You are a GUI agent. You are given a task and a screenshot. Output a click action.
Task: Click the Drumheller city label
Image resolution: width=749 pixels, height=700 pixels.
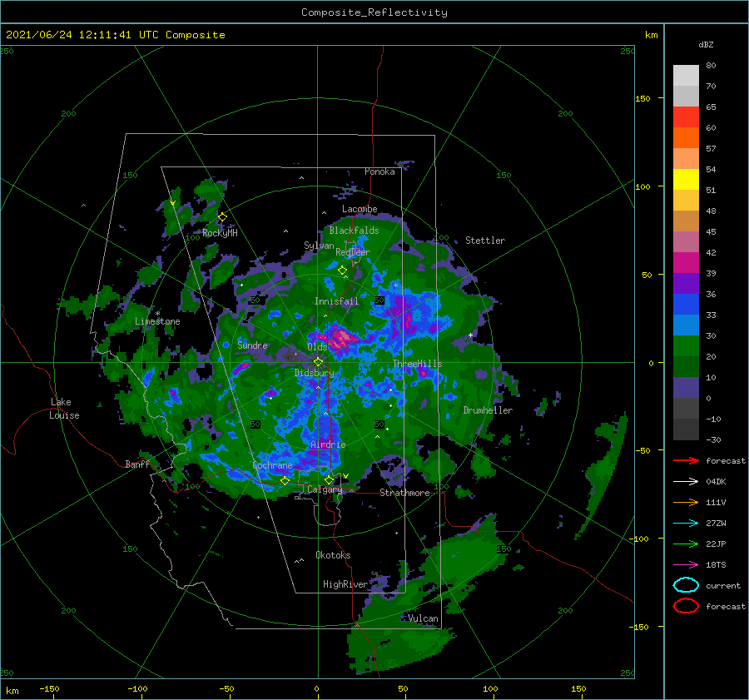pos(488,410)
